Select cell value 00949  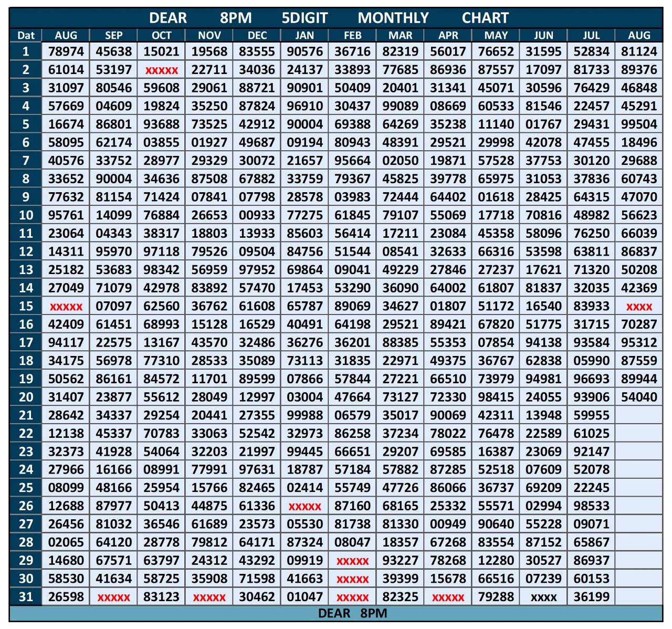point(448,524)
